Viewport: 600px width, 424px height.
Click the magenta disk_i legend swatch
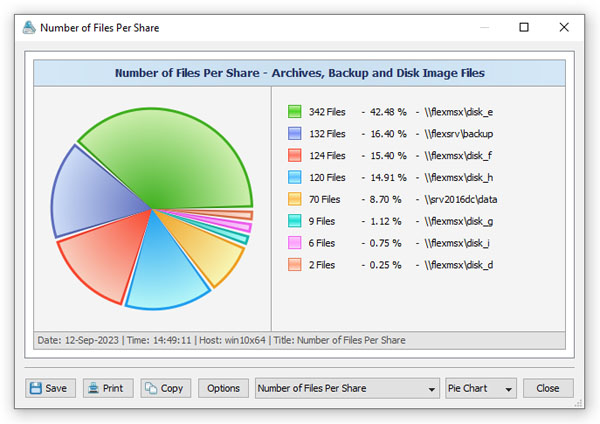click(294, 243)
